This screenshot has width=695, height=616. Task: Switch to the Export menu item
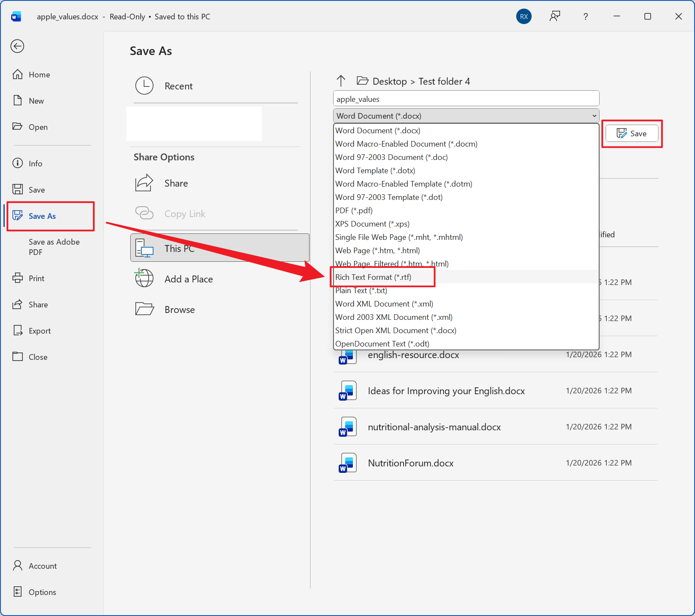pos(40,331)
